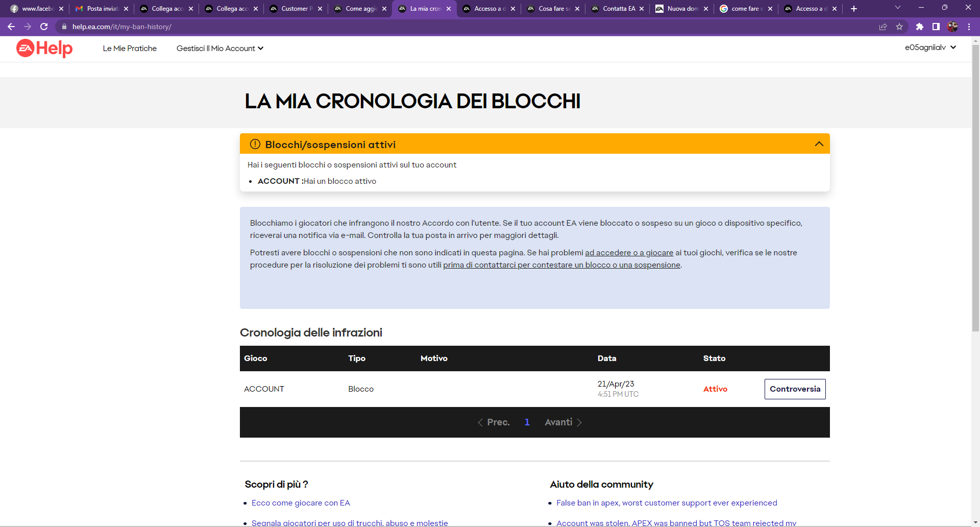Screen dimensions: 980x527
Task: Collapse the Blocchi/sospensioni attivi panel
Action: coord(819,144)
